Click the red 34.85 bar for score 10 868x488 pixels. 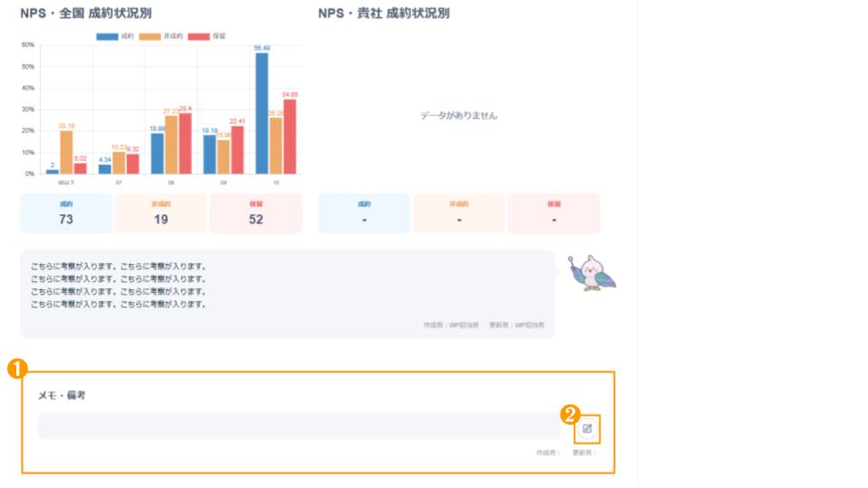(x=289, y=136)
